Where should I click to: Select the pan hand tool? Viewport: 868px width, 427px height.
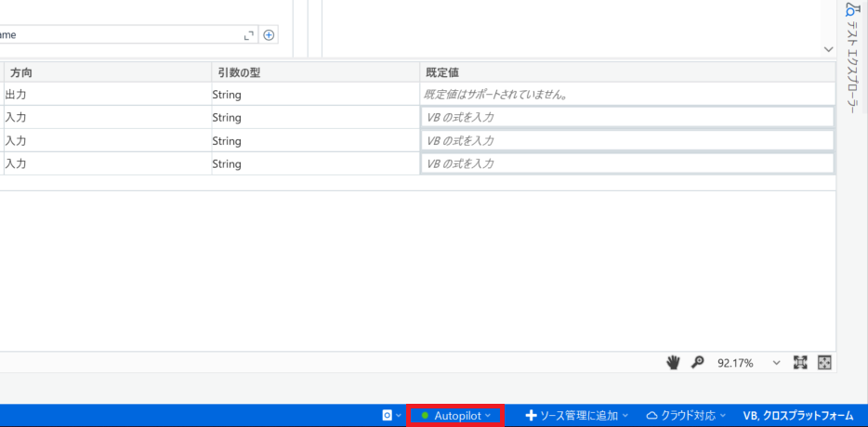point(673,363)
